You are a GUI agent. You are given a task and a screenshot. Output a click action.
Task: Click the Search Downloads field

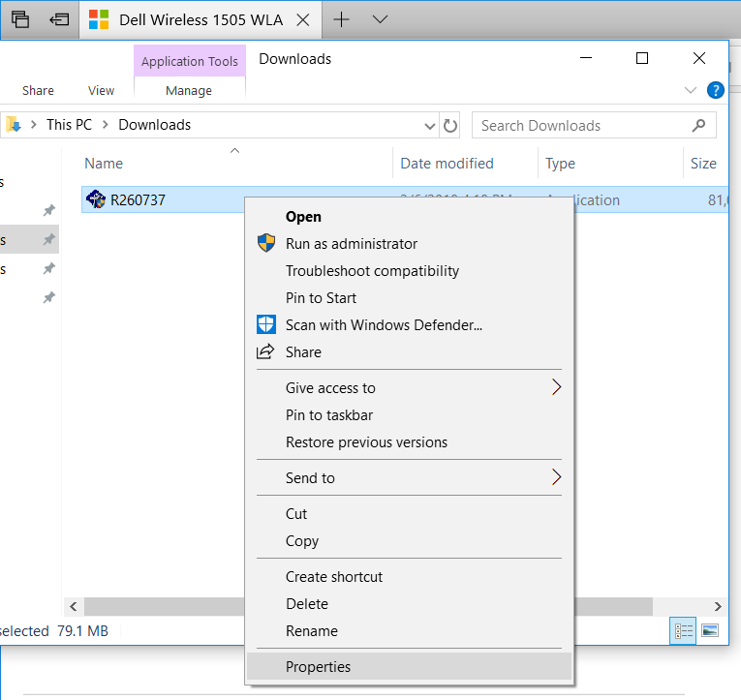click(x=594, y=126)
